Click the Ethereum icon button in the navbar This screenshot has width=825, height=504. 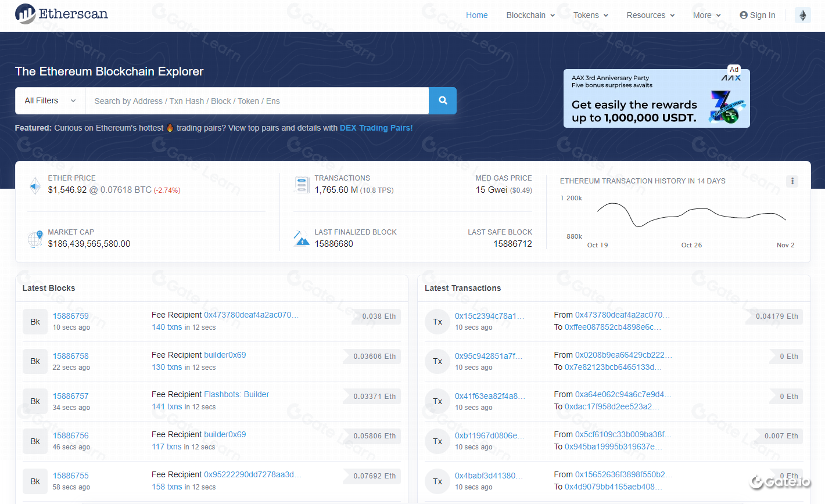[802, 15]
